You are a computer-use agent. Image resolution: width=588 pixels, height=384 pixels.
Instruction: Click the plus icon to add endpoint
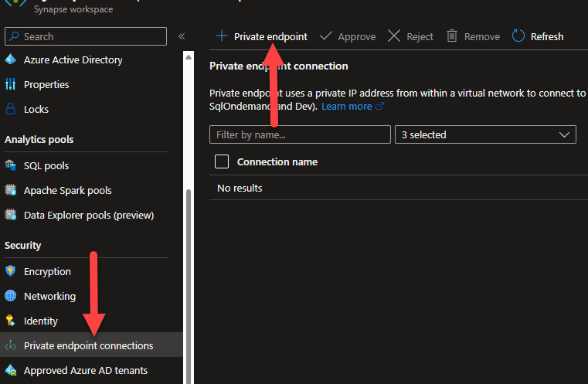222,36
